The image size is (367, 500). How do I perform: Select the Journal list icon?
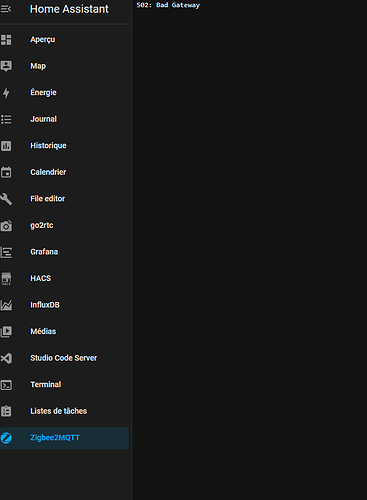(6, 119)
